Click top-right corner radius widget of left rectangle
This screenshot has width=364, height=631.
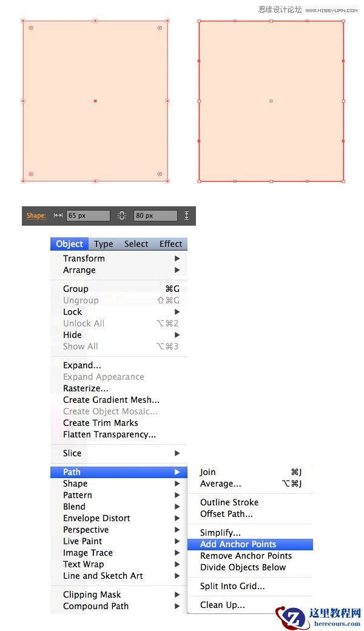pyautogui.click(x=160, y=28)
